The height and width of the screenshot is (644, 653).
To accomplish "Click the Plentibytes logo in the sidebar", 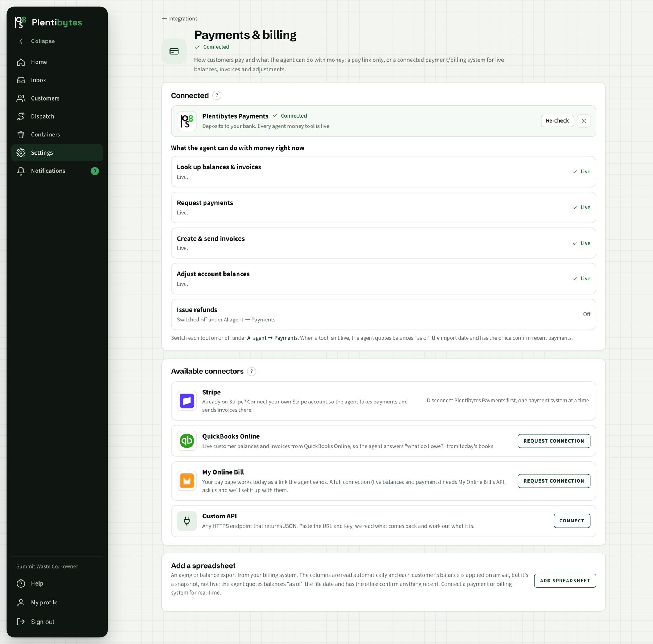I will tap(48, 22).
